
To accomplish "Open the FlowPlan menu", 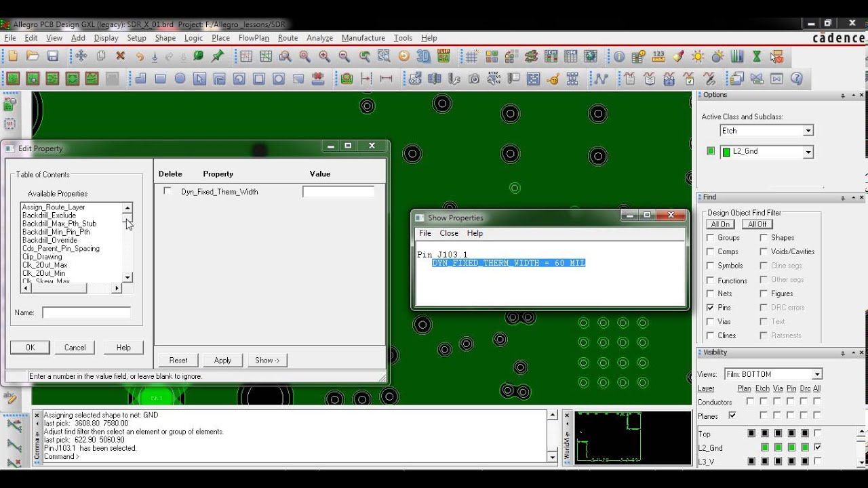I will tap(254, 38).
